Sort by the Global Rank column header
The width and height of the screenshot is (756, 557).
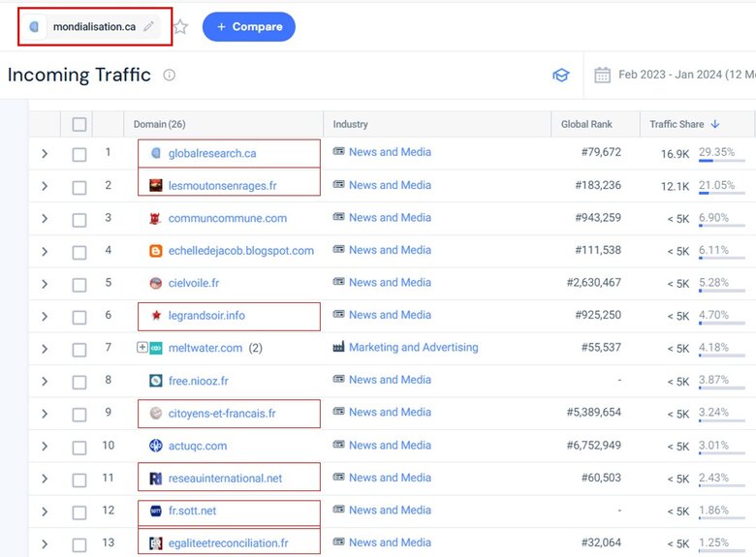586,124
